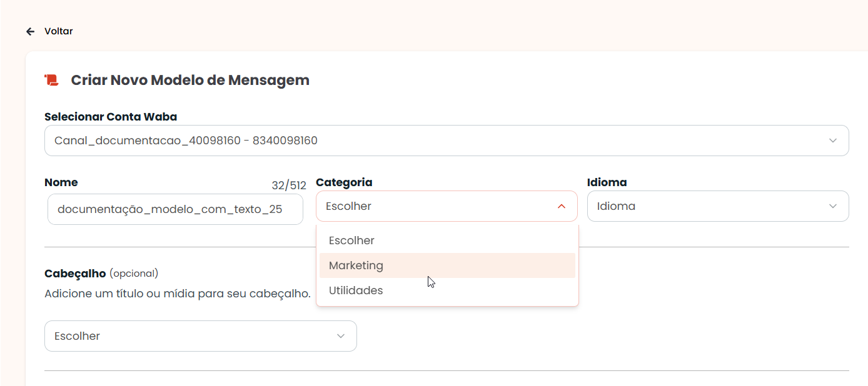The height and width of the screenshot is (386, 868).
Task: Open the Selecionar Conta Waba dropdown
Action: (x=447, y=141)
